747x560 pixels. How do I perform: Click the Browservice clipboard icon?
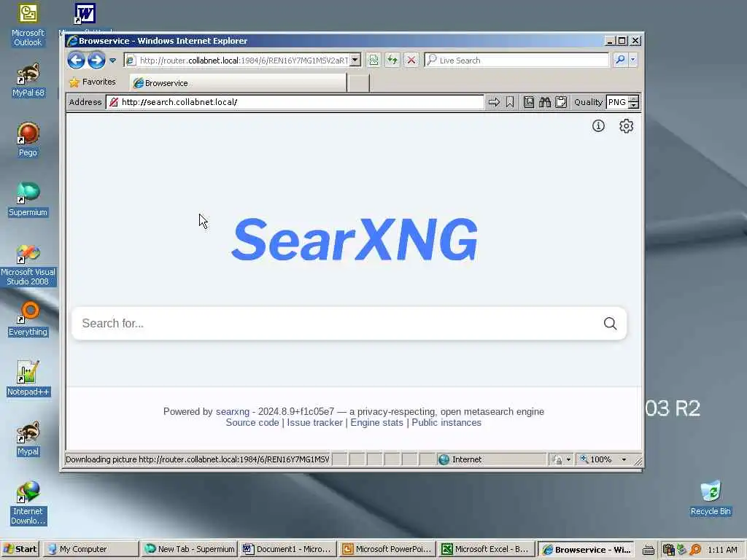click(561, 102)
